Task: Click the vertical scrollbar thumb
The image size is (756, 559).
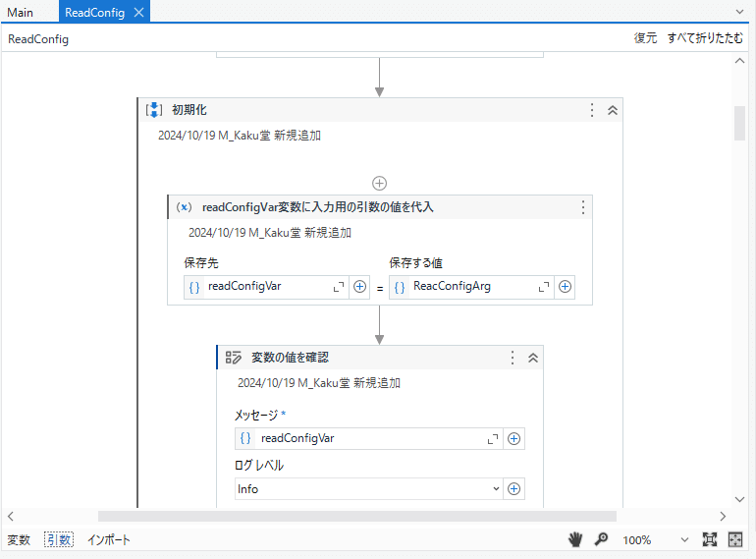Action: [x=739, y=124]
